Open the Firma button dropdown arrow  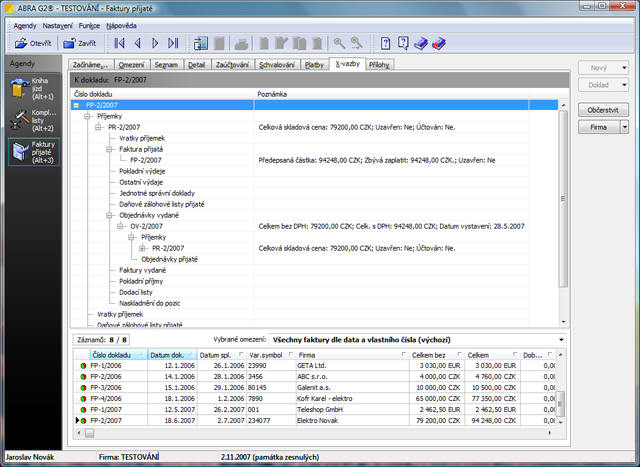pos(624,127)
